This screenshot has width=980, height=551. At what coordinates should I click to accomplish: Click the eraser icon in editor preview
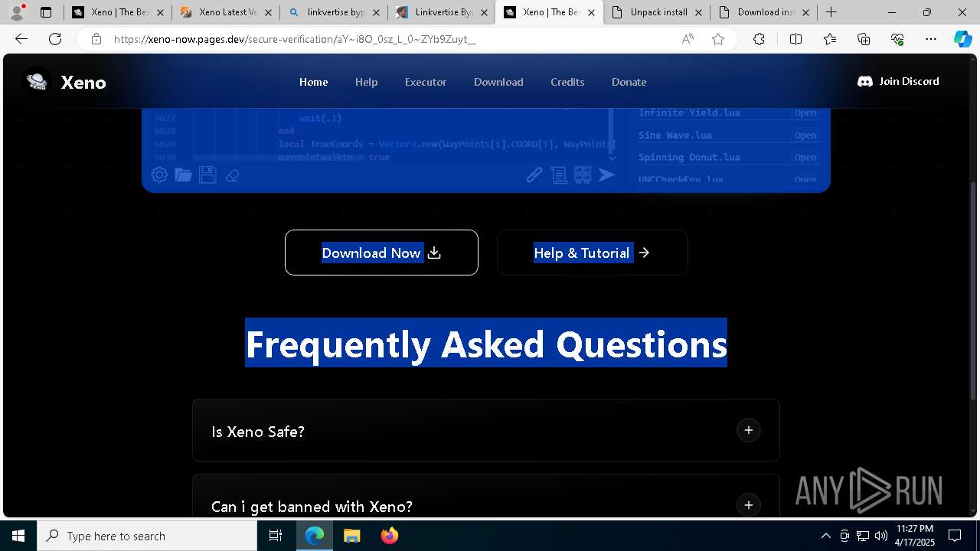(x=232, y=175)
